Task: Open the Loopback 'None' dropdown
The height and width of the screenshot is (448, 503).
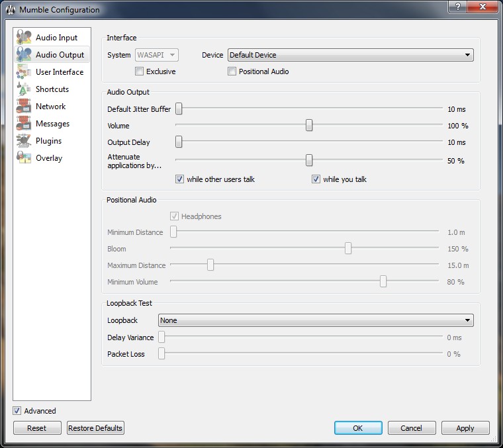Action: tap(316, 320)
